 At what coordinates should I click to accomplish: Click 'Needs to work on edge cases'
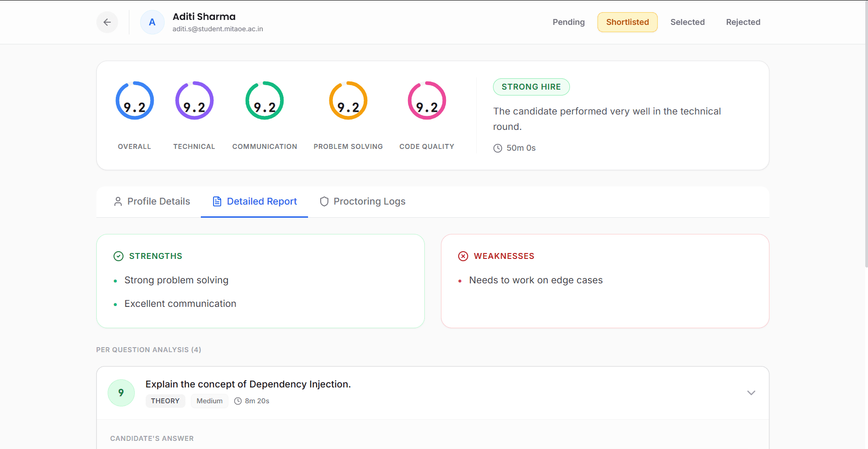tap(536, 280)
